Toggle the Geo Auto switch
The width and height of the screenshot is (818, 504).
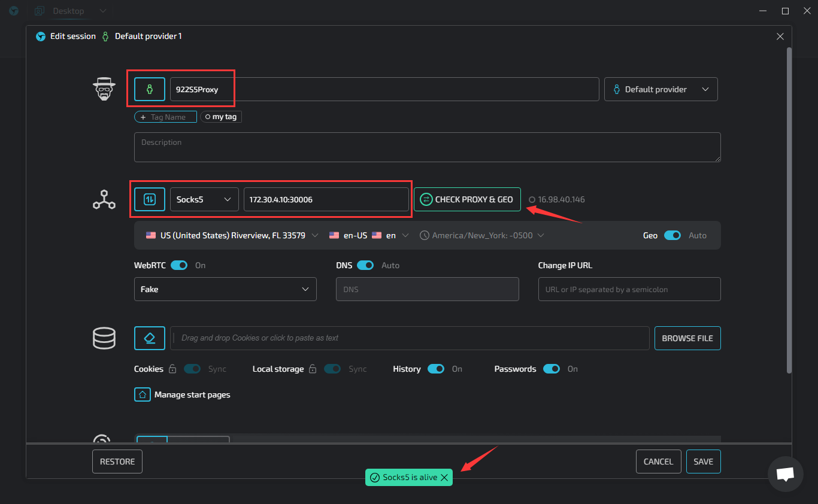672,236
